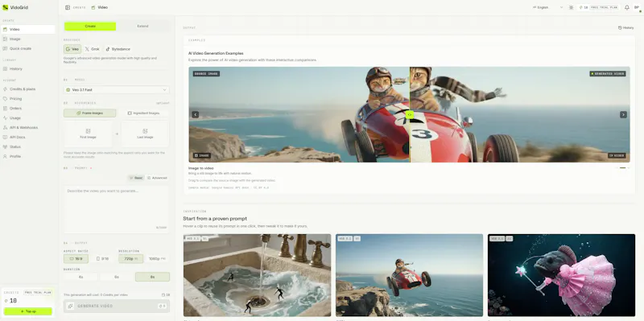Open the Veo 3.1 Fast model dropdown

(116, 90)
